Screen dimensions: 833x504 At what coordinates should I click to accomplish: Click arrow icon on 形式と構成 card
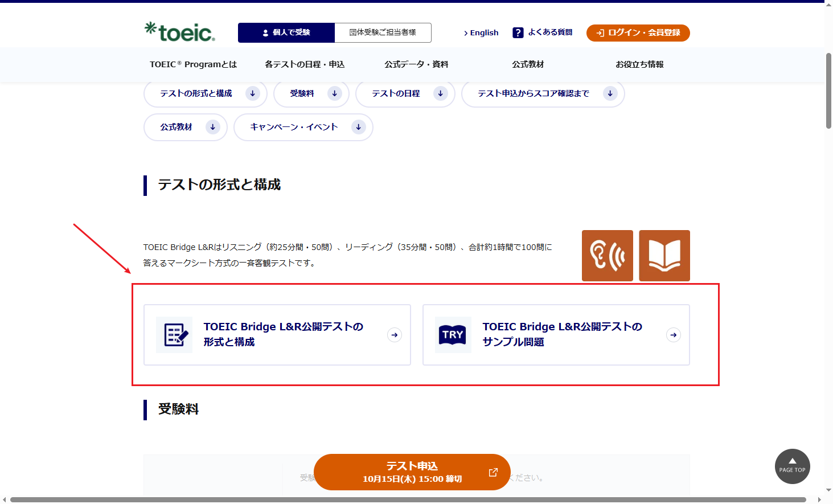395,335
